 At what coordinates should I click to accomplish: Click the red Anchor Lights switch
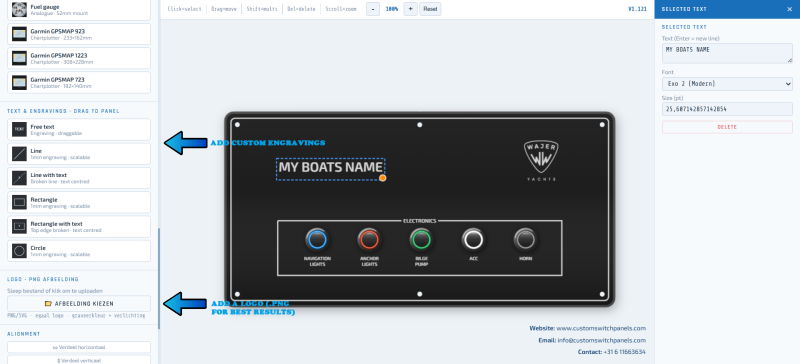click(369, 239)
